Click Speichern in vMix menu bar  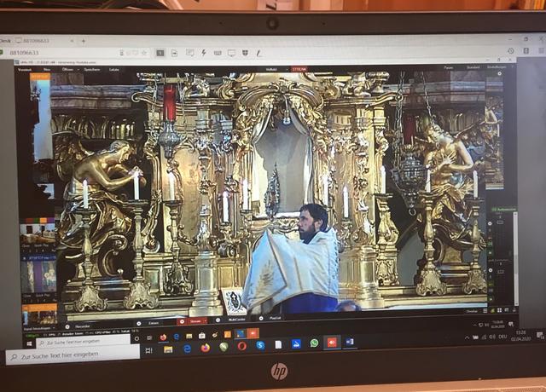(x=92, y=70)
